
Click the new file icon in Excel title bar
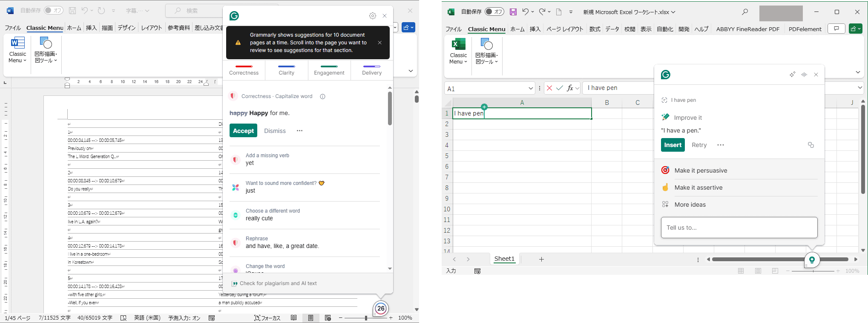point(559,12)
